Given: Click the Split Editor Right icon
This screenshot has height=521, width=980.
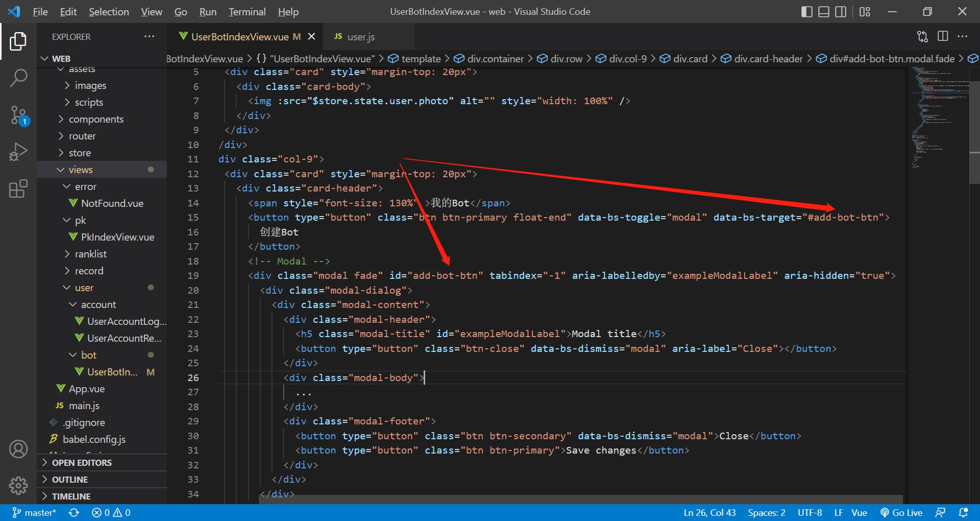Looking at the screenshot, I should pos(943,36).
